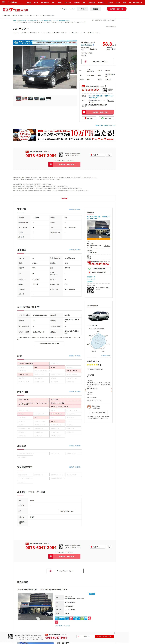Viewport: 145px width, 644px height.
Task: Click この店舗のサービスを見る link
Action: coord(63,626)
